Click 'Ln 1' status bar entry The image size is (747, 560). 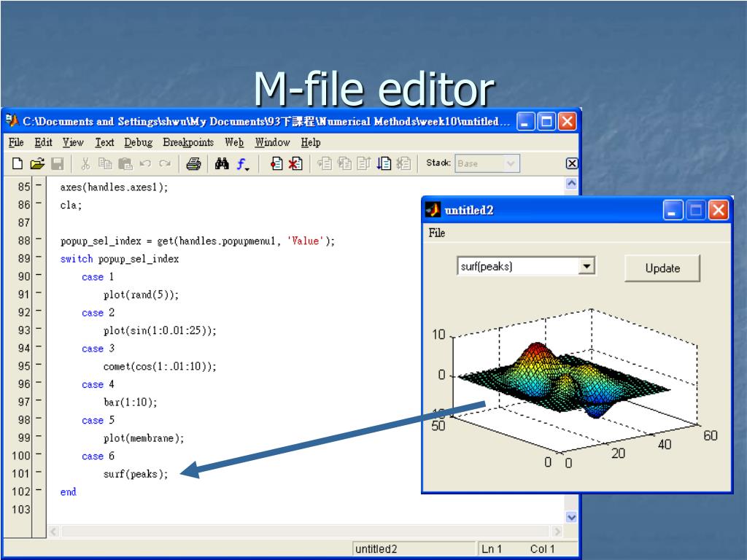pos(492,549)
